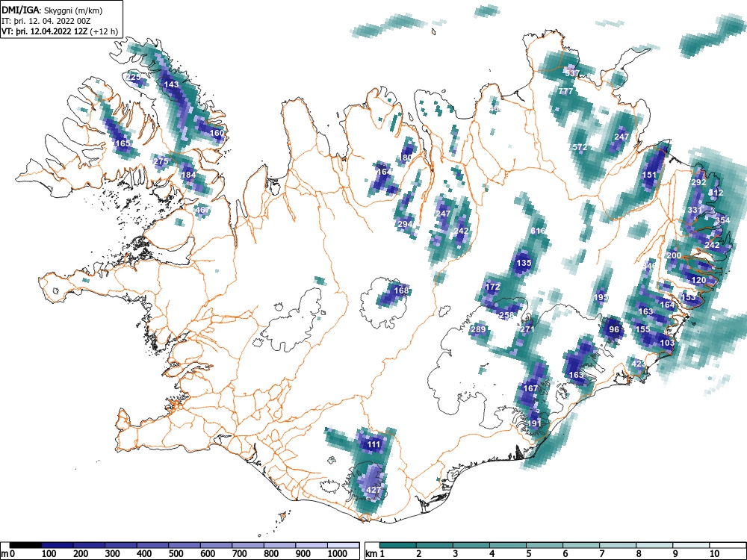Click the '289' visibility value on the map
This screenshot has width=747, height=560.
point(478,329)
